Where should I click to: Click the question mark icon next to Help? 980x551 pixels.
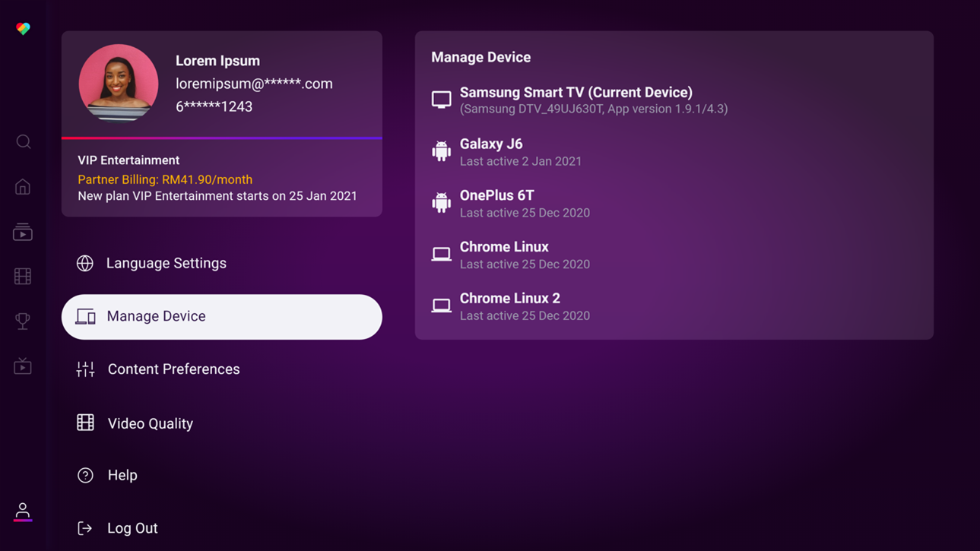coord(85,475)
